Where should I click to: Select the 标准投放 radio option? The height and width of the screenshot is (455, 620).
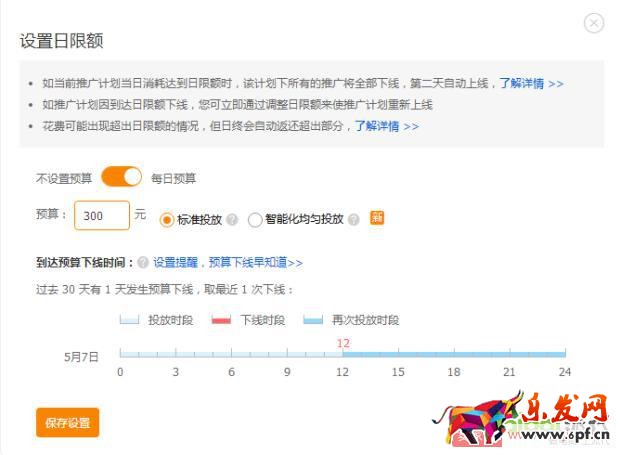click(x=166, y=220)
